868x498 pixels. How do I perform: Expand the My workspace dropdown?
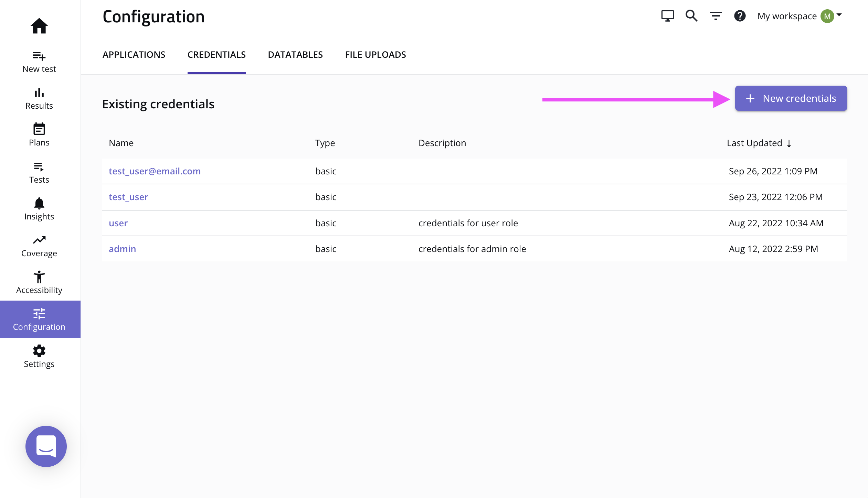click(x=799, y=16)
